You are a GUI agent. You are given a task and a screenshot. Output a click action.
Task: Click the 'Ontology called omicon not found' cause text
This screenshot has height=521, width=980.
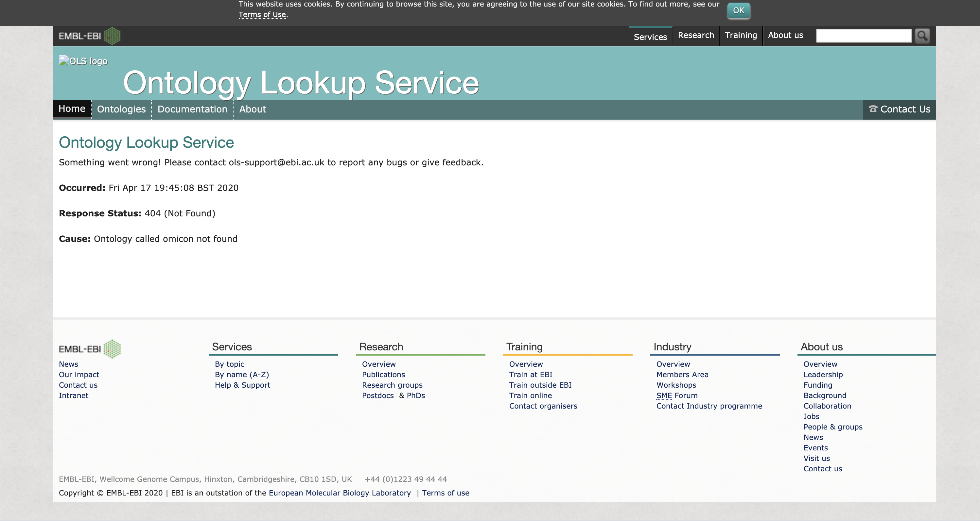click(x=166, y=239)
